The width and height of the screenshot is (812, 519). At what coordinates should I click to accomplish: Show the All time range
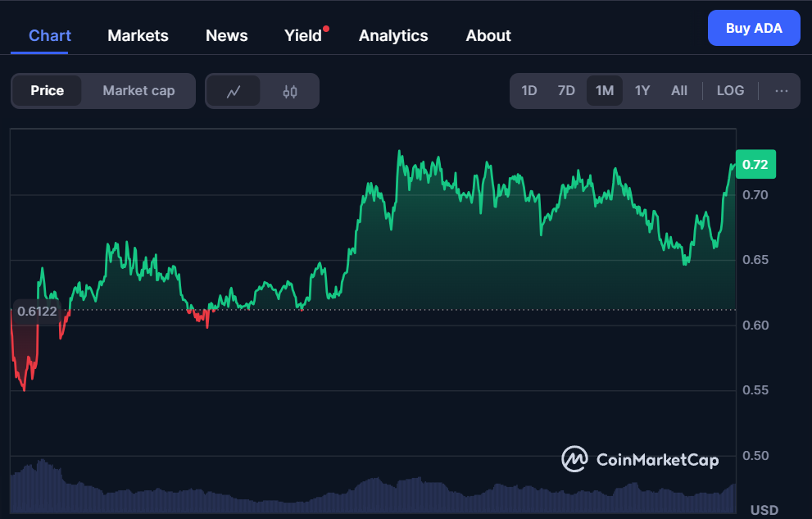[679, 91]
